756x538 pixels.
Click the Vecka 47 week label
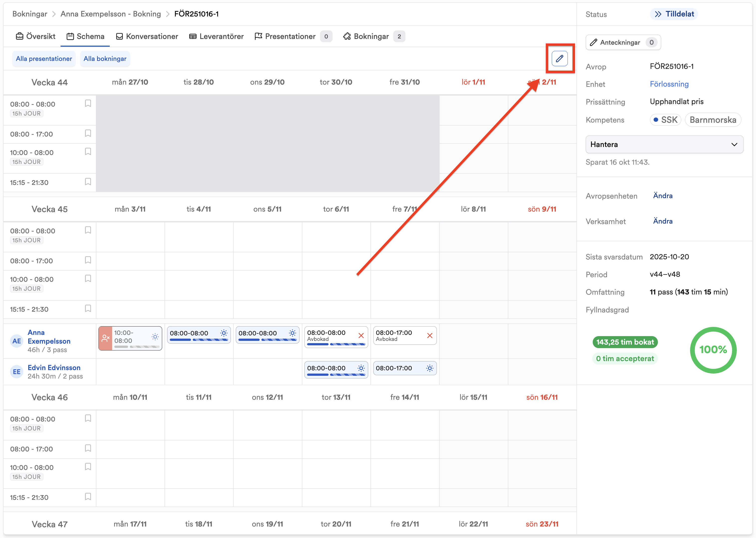click(x=49, y=525)
